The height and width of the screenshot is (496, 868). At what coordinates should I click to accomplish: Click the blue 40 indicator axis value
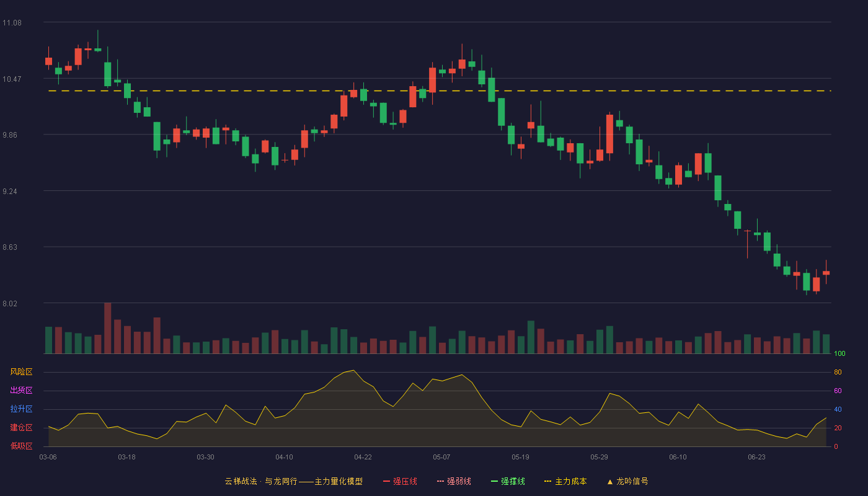[x=838, y=410]
